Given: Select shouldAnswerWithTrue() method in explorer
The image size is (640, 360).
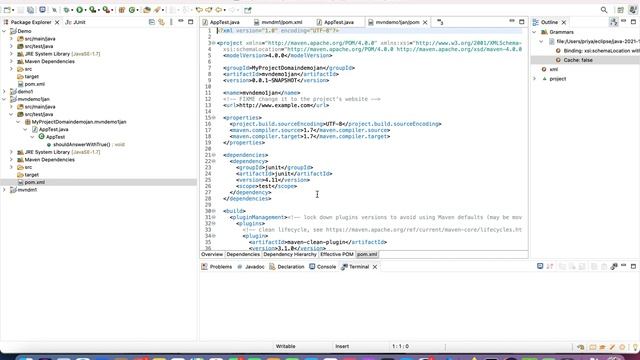Looking at the screenshot, I should click(x=85, y=144).
